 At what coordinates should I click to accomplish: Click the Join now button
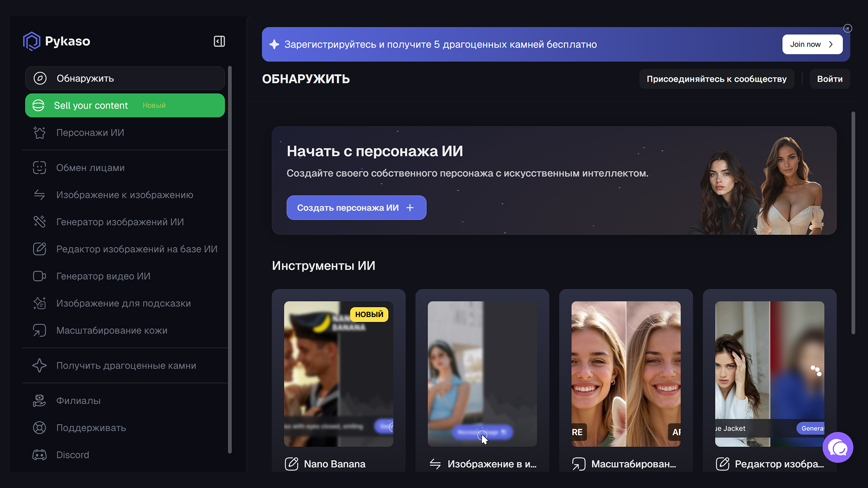tap(812, 44)
